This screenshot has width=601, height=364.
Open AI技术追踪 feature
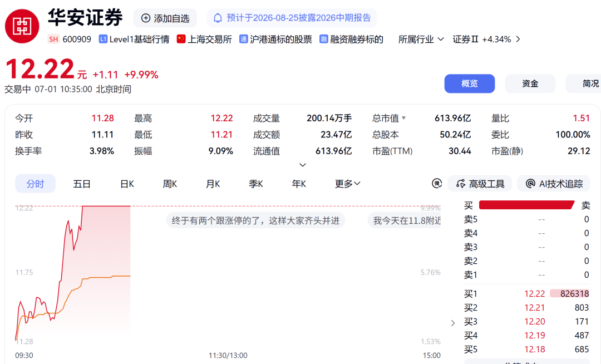(554, 184)
